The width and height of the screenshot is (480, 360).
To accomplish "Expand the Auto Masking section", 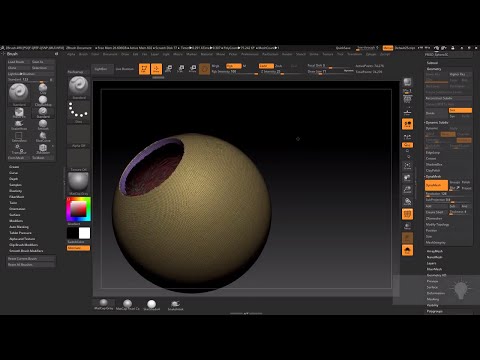I will click(x=19, y=227).
